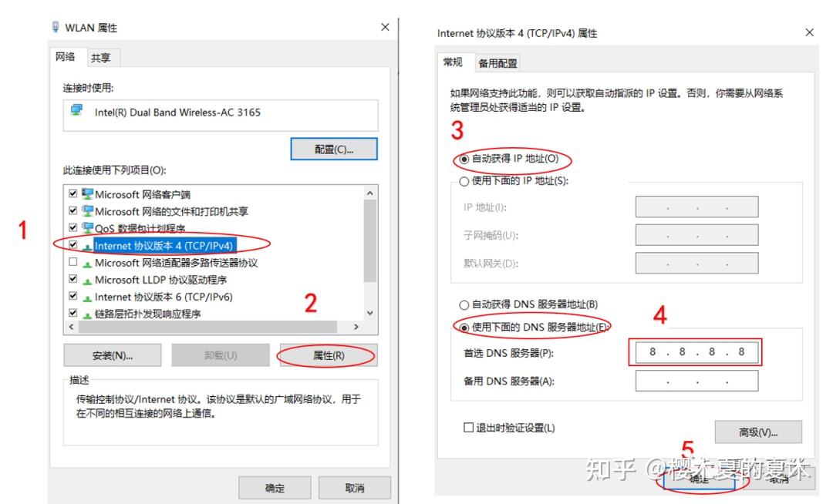833x504 pixels.
Task: Open 高级(V)... advanced settings
Action: point(758,432)
